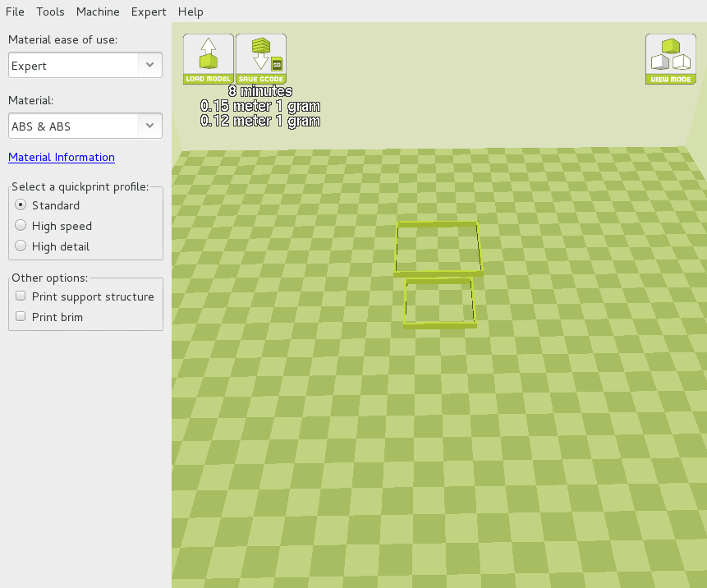Click the Save GCode icon

(x=261, y=59)
